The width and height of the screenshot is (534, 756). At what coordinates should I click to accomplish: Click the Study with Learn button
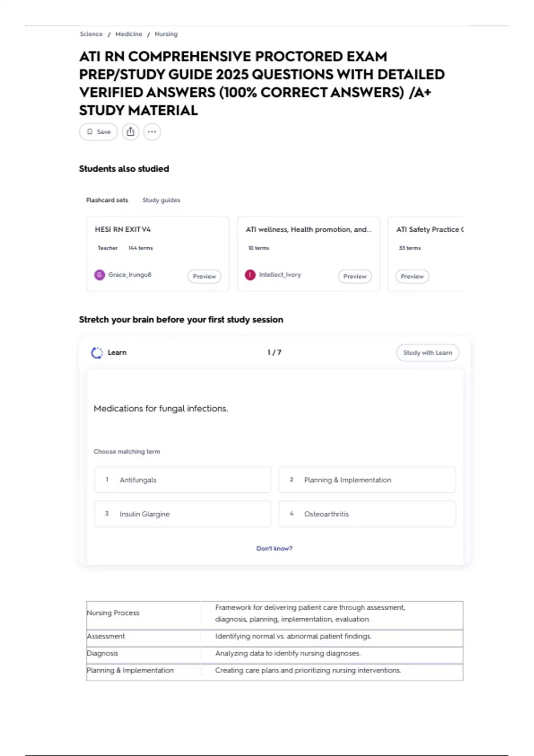[427, 353]
